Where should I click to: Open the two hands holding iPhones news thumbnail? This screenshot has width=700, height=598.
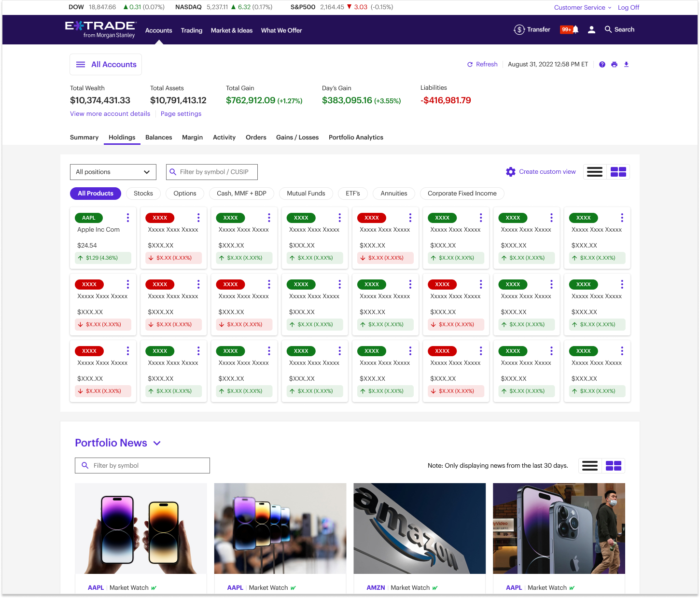click(141, 528)
